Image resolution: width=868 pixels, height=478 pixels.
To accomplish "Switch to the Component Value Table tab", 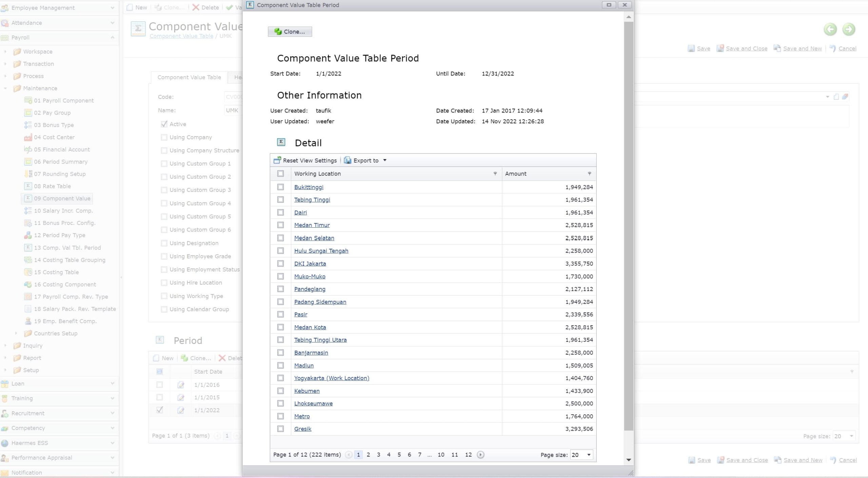I will point(189,77).
